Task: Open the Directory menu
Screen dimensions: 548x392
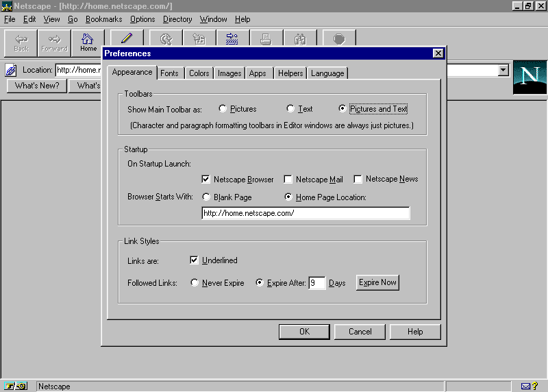Action: click(x=177, y=19)
